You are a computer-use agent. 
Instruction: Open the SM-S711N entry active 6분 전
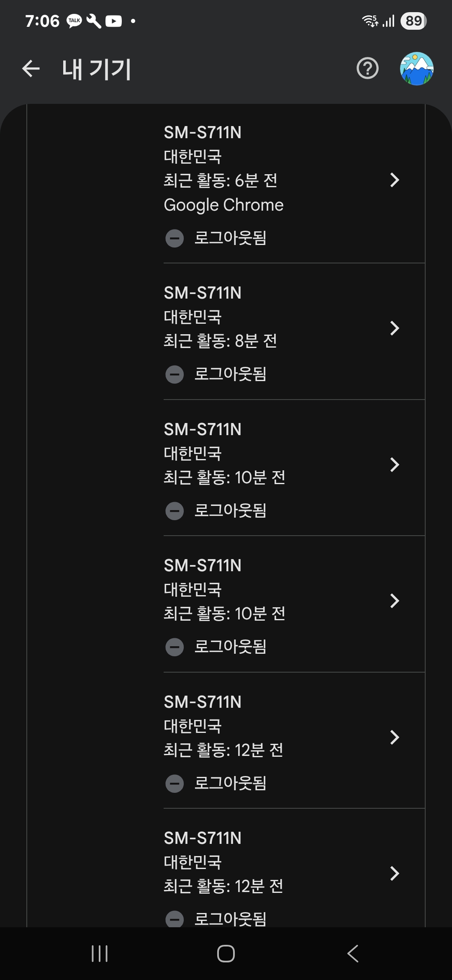203,133
